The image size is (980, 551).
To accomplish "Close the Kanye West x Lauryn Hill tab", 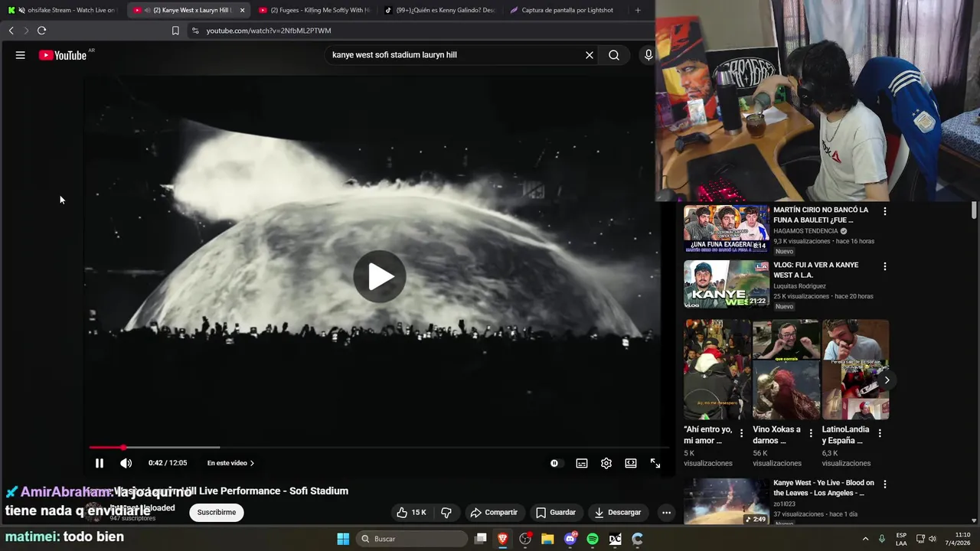I will [243, 10].
